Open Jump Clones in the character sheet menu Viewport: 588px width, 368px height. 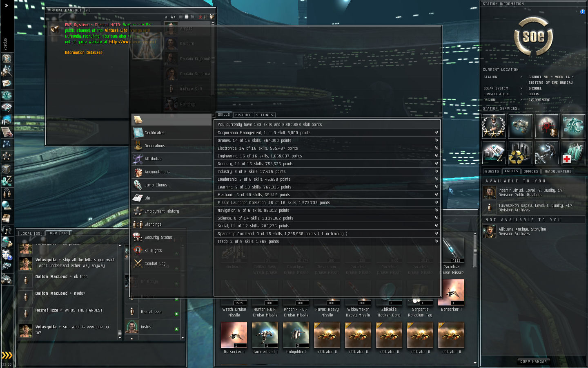click(171, 185)
